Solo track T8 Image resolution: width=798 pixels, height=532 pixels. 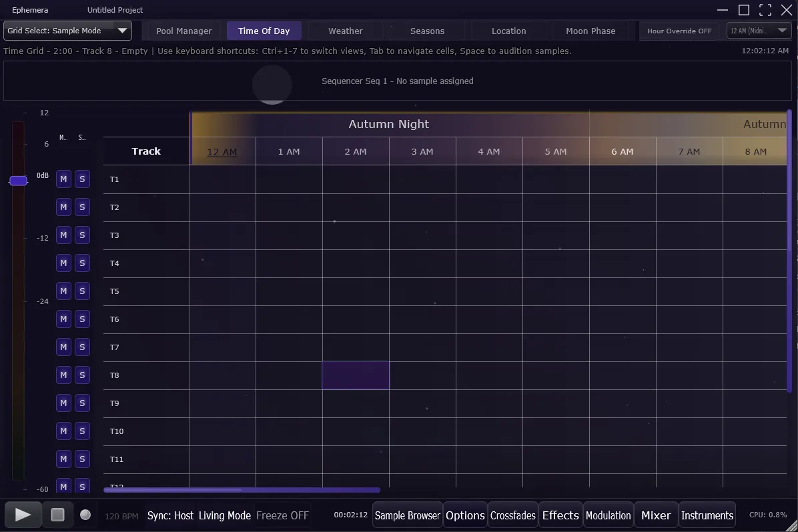[82, 375]
